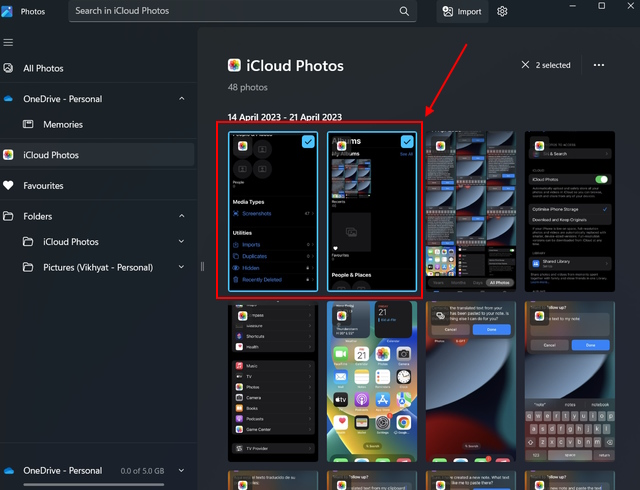Clear selection with the X icon

click(x=525, y=65)
